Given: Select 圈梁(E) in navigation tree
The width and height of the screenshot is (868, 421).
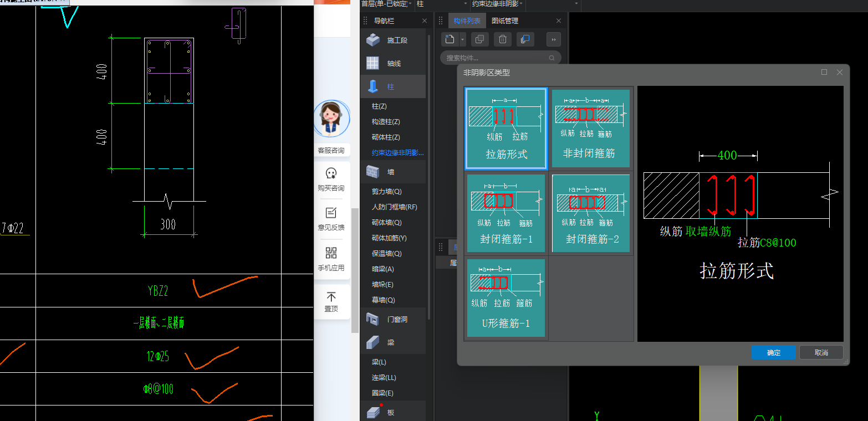Looking at the screenshot, I should [382, 393].
